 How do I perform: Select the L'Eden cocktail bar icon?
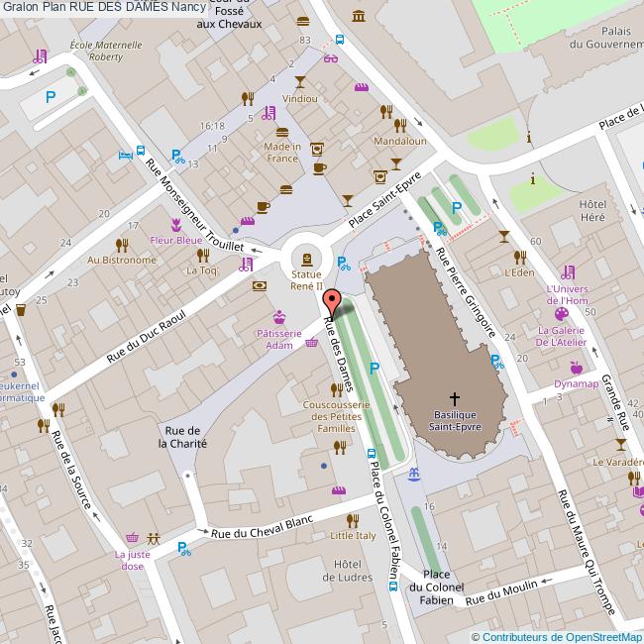coord(504,236)
